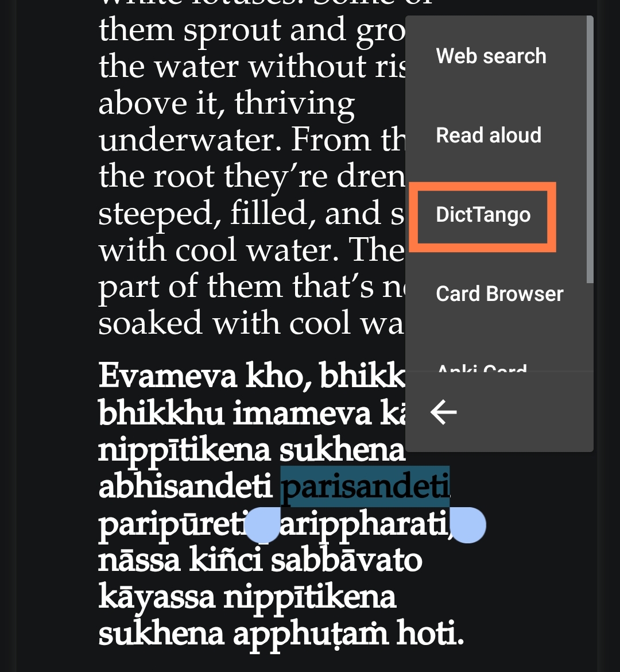The height and width of the screenshot is (672, 620).
Task: Choose Web search from the context menu
Action: [x=491, y=56]
